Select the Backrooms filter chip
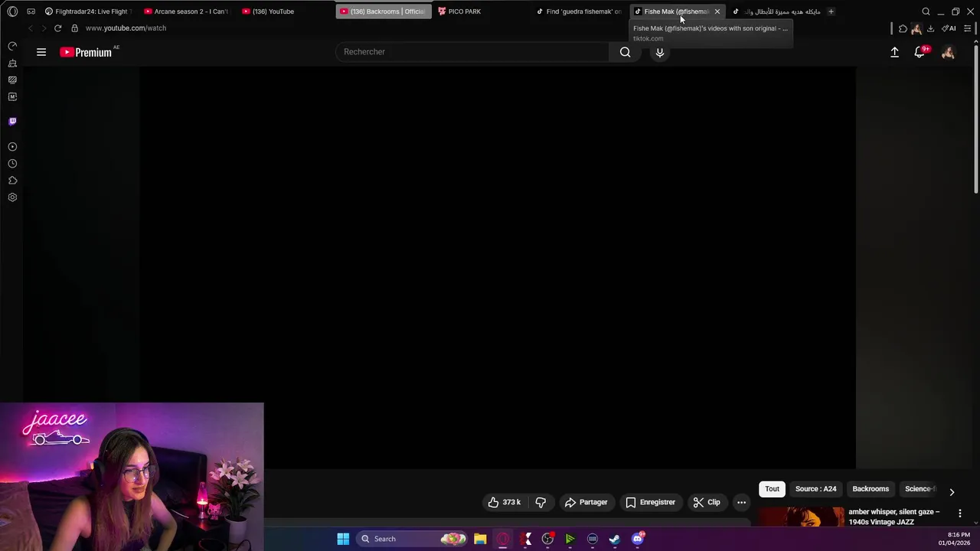Image resolution: width=980 pixels, height=551 pixels. 871,489
